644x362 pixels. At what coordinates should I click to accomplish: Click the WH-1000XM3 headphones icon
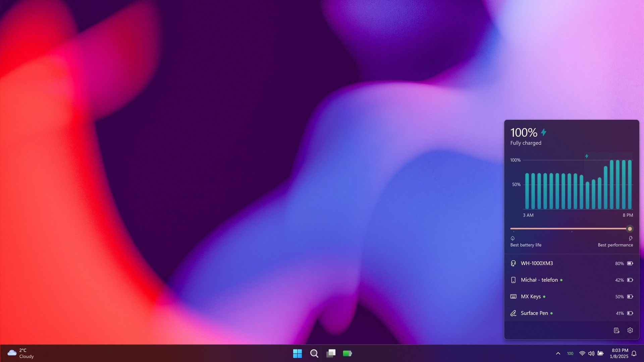[513, 263]
